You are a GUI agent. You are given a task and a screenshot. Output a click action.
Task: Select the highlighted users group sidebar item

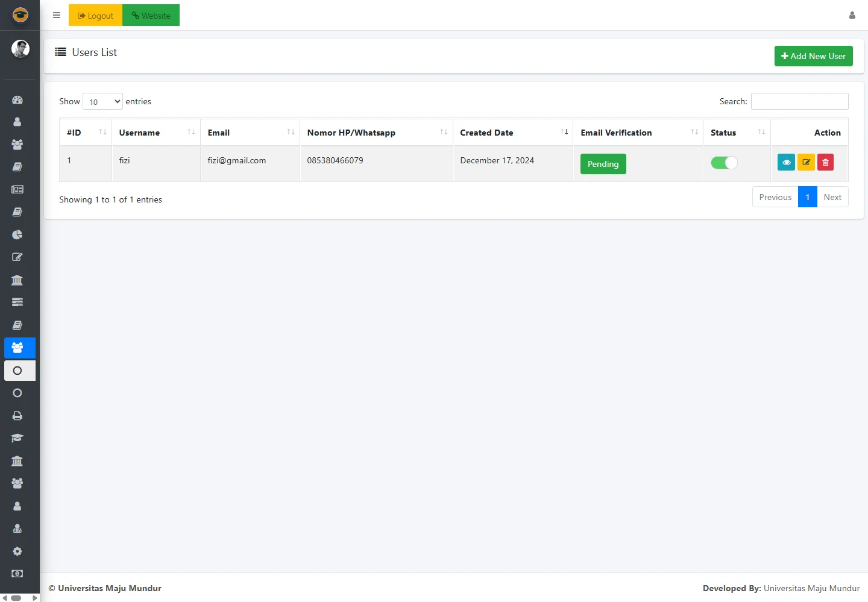[20, 348]
